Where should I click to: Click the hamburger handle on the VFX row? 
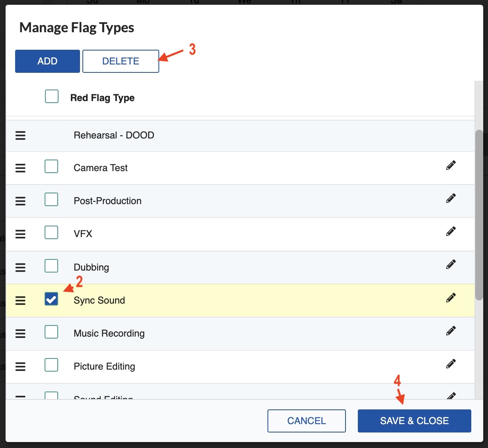tap(20, 234)
